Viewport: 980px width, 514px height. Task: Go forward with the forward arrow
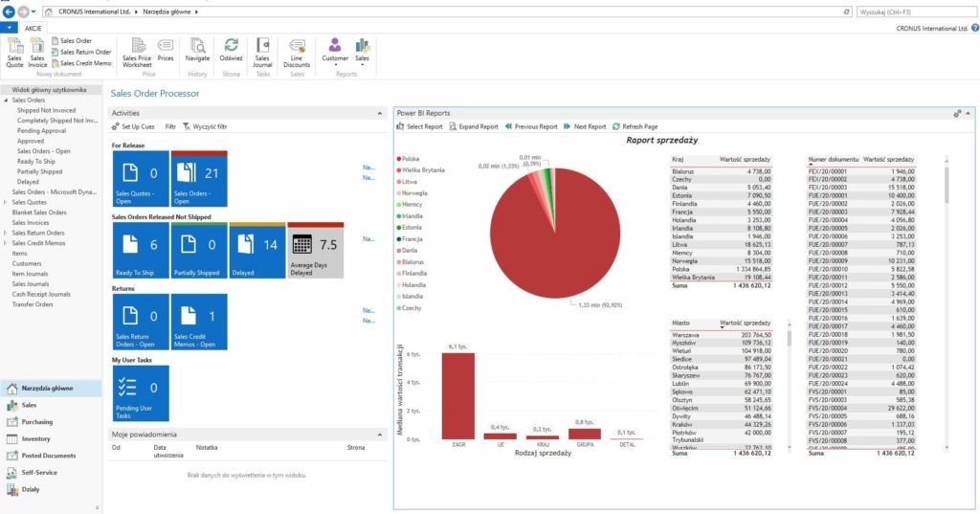[x=23, y=11]
